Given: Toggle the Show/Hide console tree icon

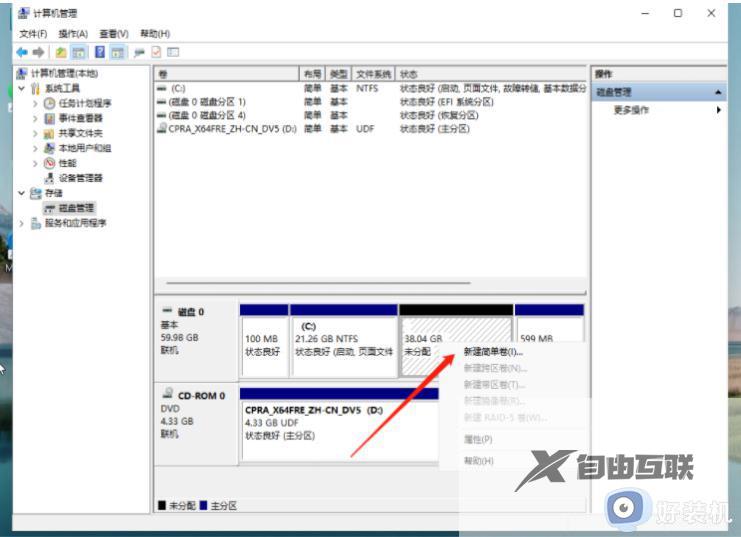Looking at the screenshot, I should pyautogui.click(x=79, y=52).
